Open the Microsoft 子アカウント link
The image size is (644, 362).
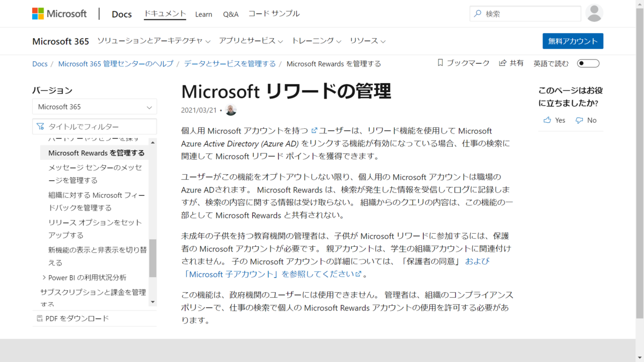[231, 274]
